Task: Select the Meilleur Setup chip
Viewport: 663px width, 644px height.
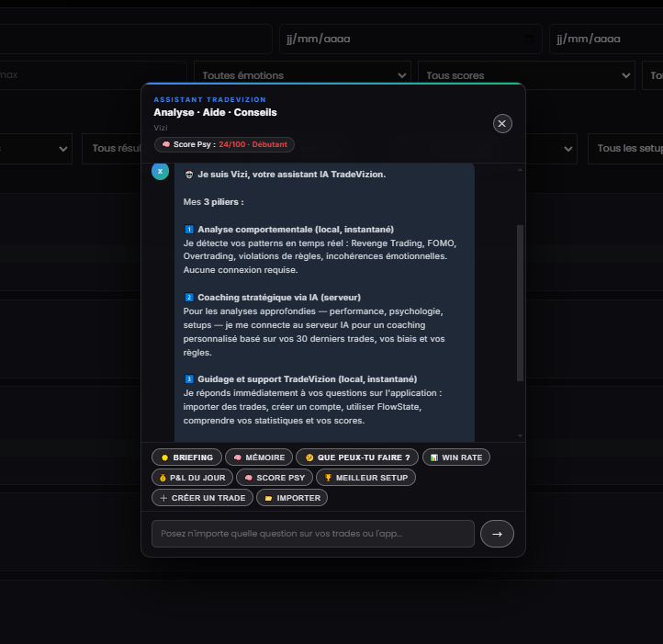Action: [x=365, y=478]
